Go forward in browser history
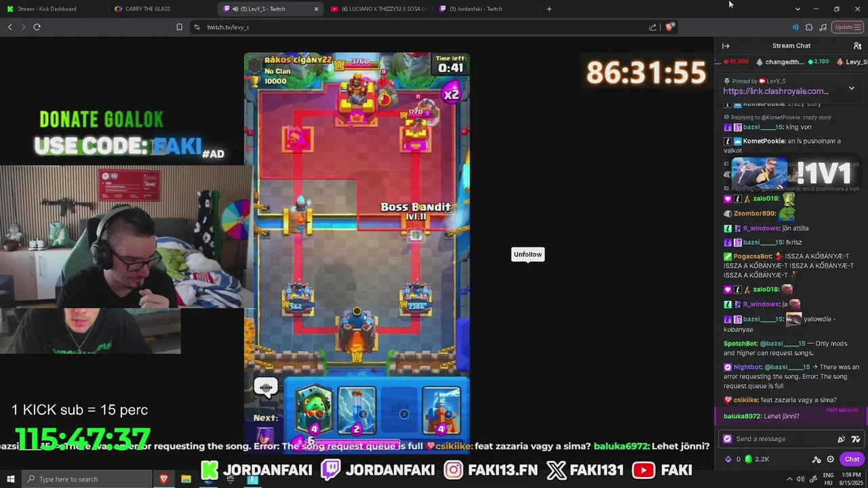Screen dimensions: 868x488 (x=23, y=27)
